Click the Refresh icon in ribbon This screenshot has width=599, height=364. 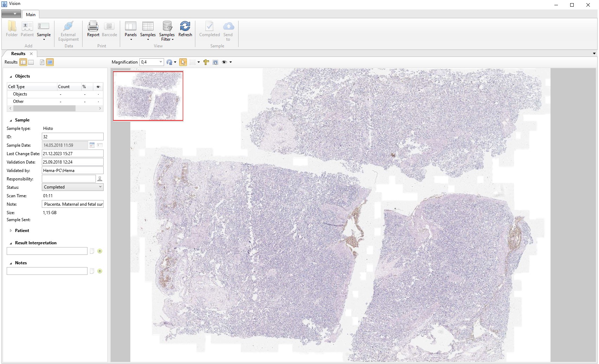coord(185,27)
